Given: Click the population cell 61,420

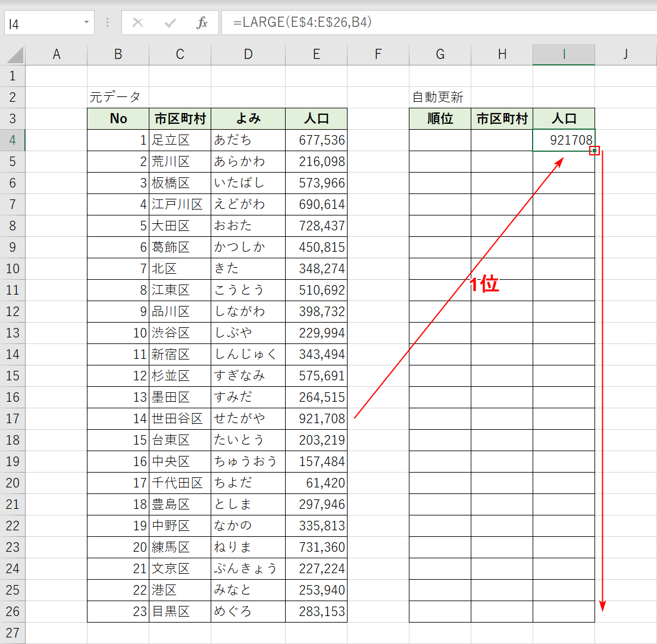Looking at the screenshot, I should [317, 483].
